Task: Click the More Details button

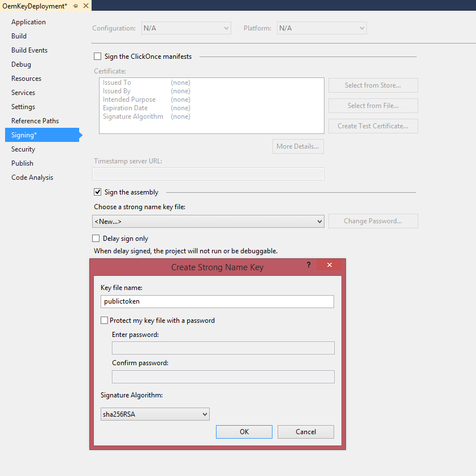Action: [x=298, y=146]
